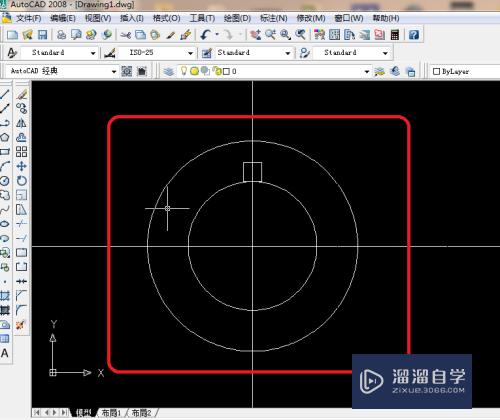This screenshot has width=500, height=420.
Task: Click the Trim modify tool
Action: [22, 224]
